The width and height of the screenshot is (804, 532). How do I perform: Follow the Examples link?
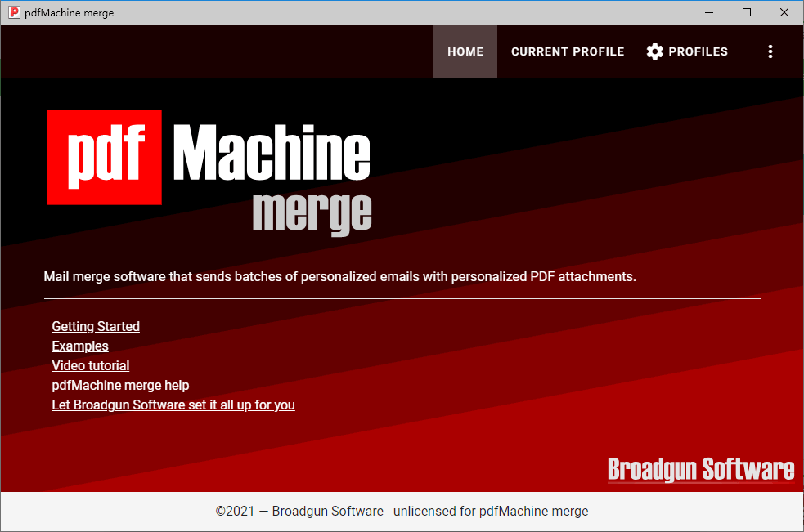(80, 346)
